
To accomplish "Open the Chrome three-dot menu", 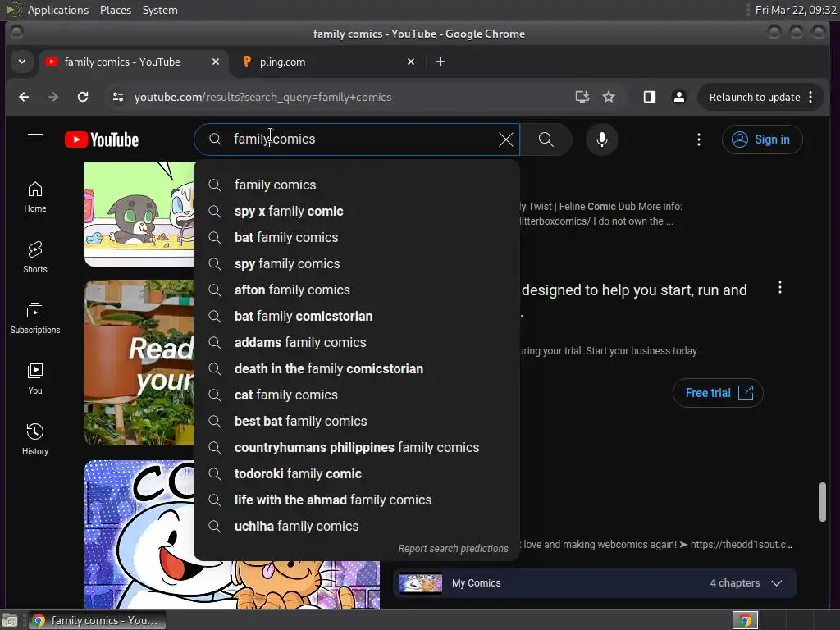I will click(811, 97).
